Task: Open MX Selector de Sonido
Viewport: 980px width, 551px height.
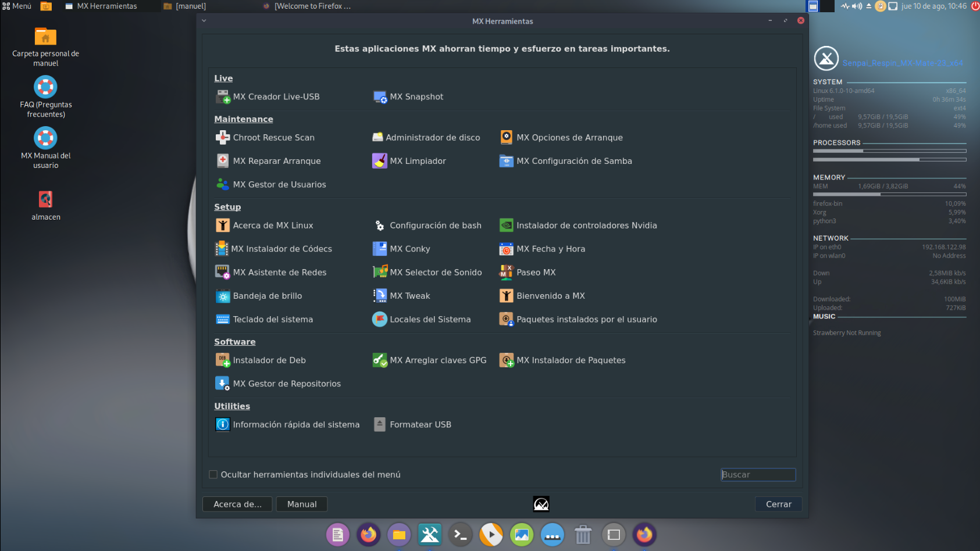Action: (x=427, y=273)
